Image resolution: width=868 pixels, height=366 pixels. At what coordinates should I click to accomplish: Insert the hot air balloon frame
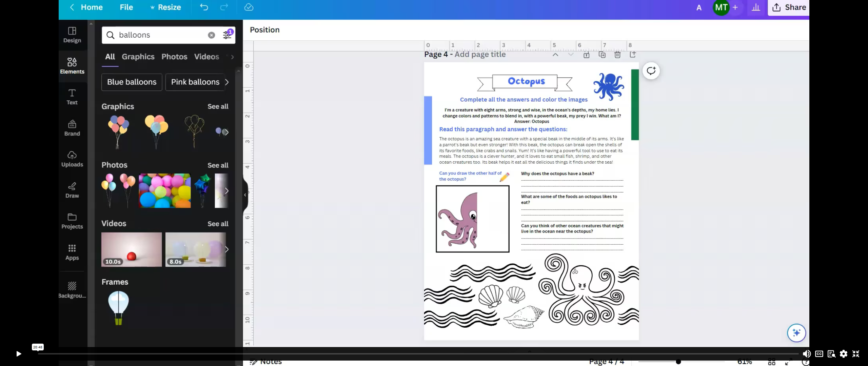tap(118, 308)
